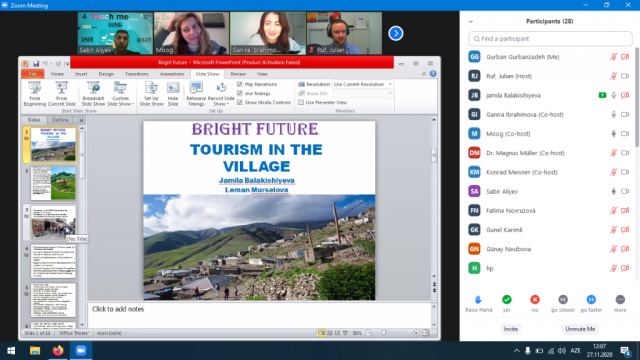Toggle microphone icon for Sabir Aliyev
Image resolution: width=640 pixels, height=360 pixels.
point(613,191)
